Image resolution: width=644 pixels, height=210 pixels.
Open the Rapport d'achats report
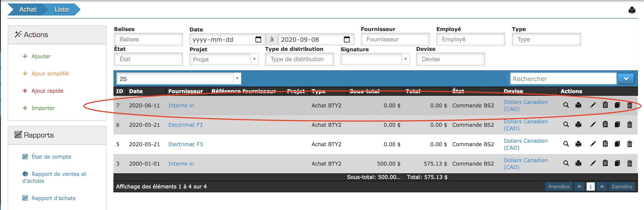[53, 198]
